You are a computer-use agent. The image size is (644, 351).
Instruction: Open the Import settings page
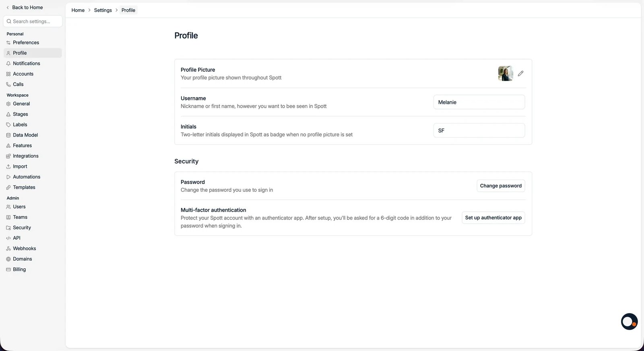pos(33,167)
